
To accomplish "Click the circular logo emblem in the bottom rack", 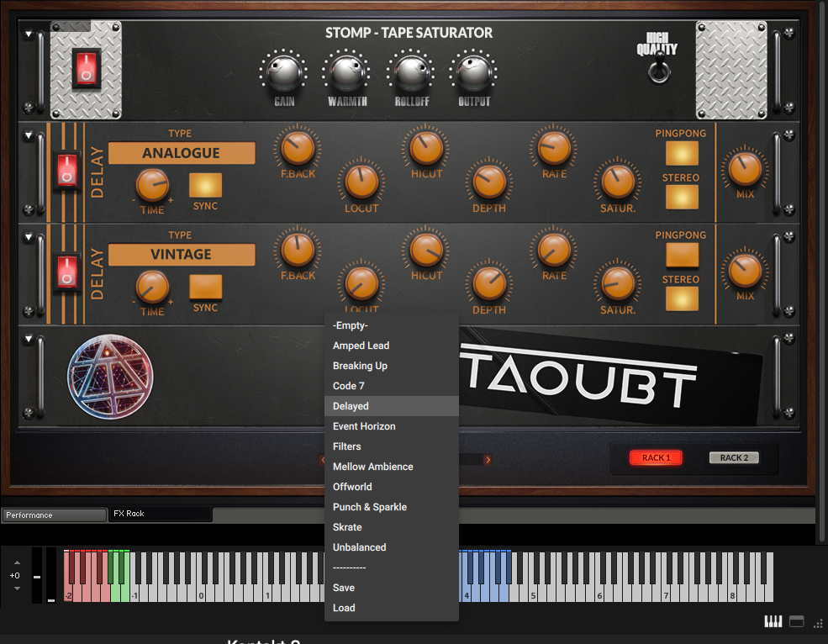I will click(110, 377).
